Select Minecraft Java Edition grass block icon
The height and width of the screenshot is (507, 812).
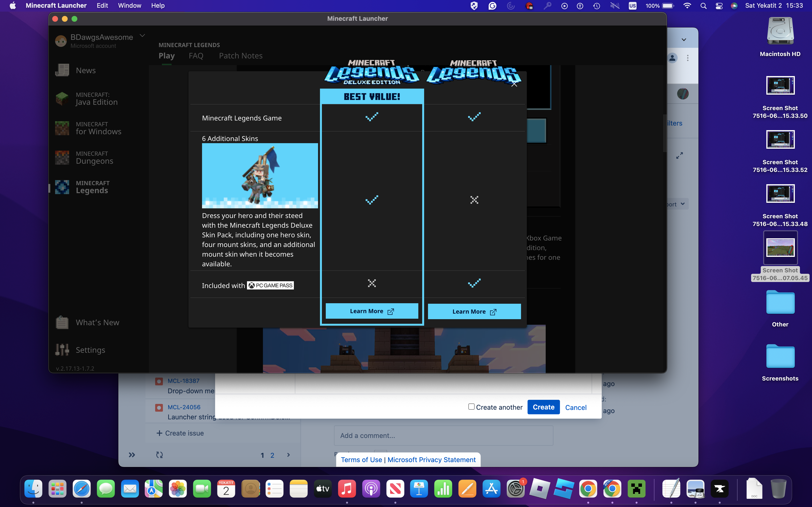[62, 99]
